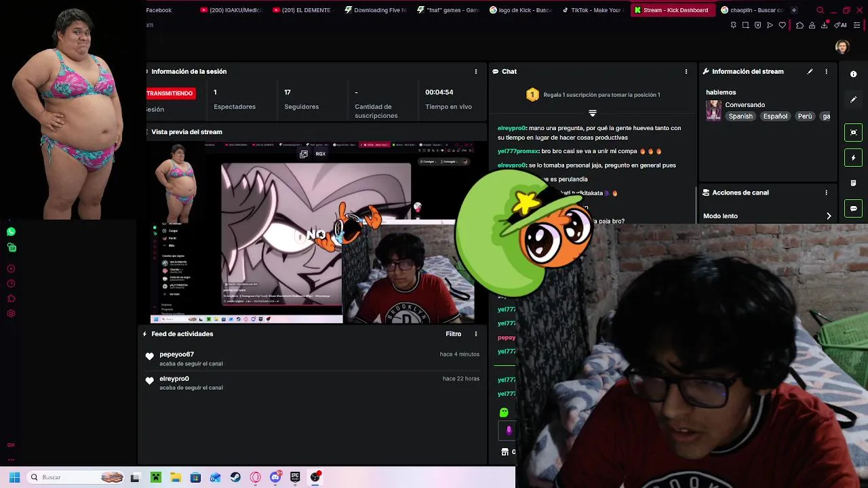Open the browser easy setup sliders icon
The width and height of the screenshot is (868, 488).
coord(857,25)
